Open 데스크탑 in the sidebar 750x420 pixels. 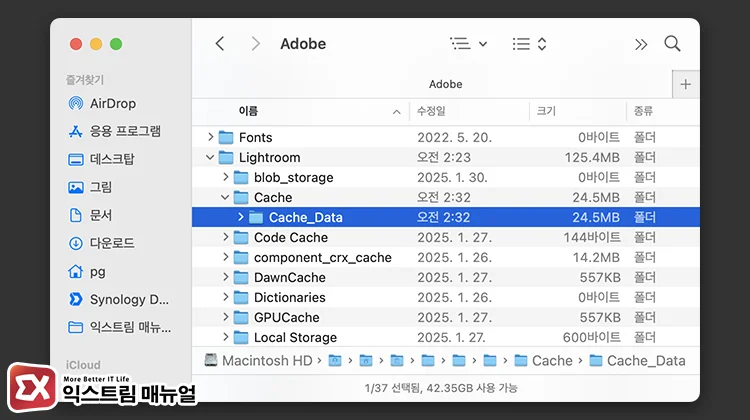point(101,159)
